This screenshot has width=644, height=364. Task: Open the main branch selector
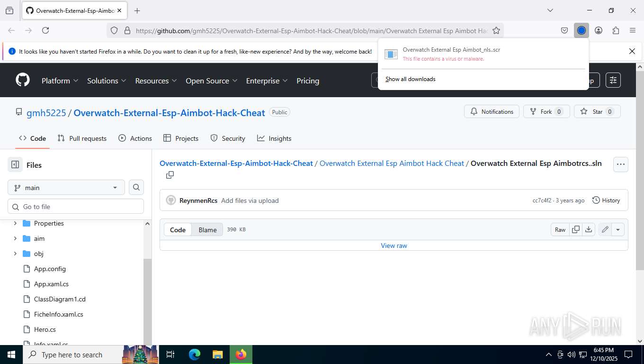66,188
